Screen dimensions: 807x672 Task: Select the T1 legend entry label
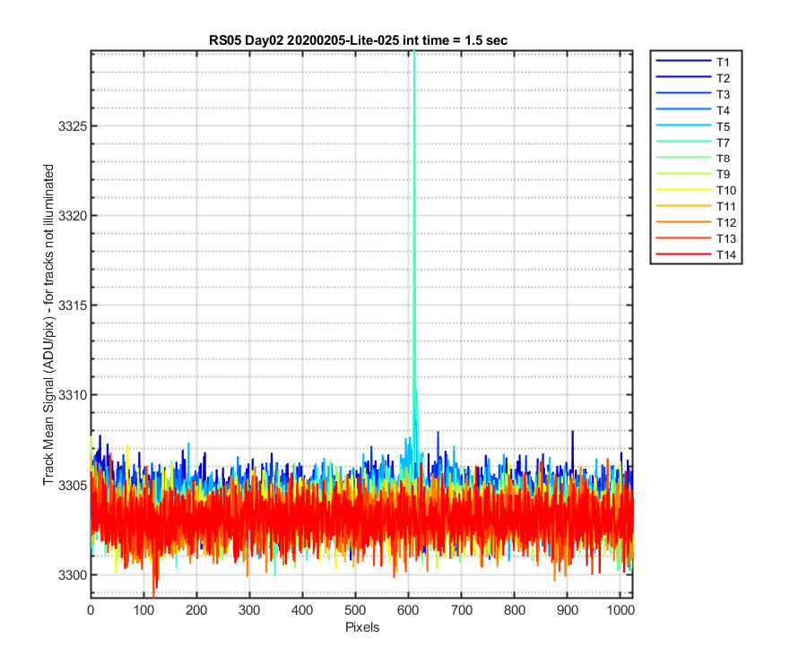[723, 63]
